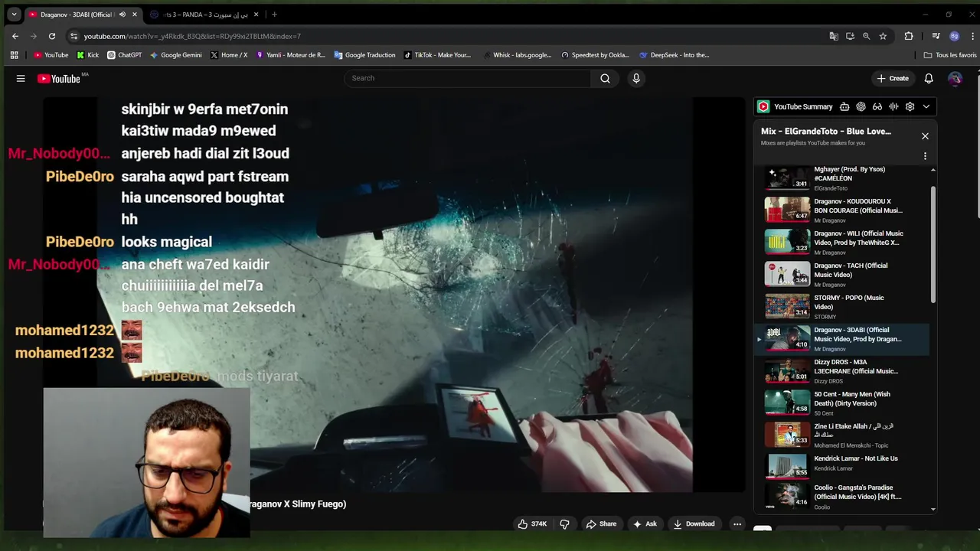Click the search magnifier button
The height and width of the screenshot is (551, 980).
(605, 78)
